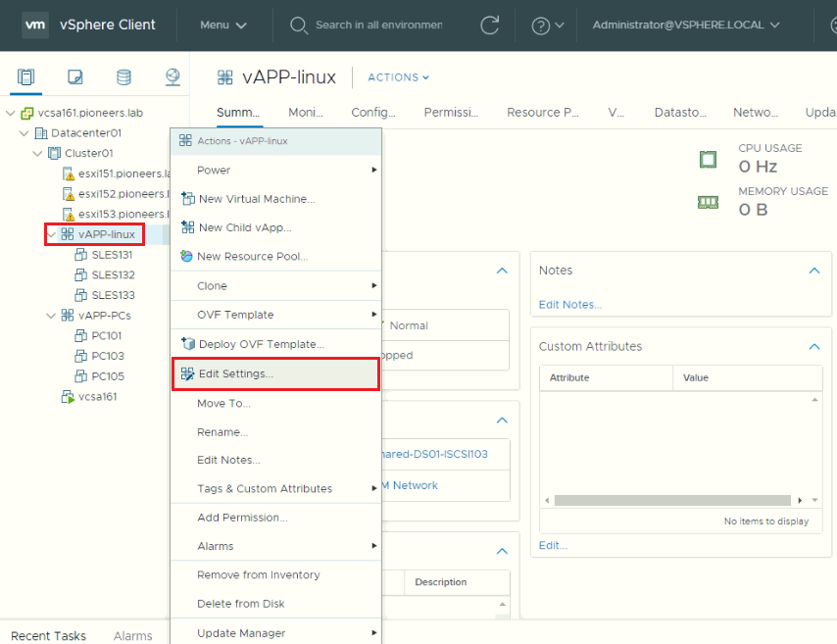Switch to the Permissions tab
This screenshot has height=644, width=837.
pyautogui.click(x=451, y=112)
